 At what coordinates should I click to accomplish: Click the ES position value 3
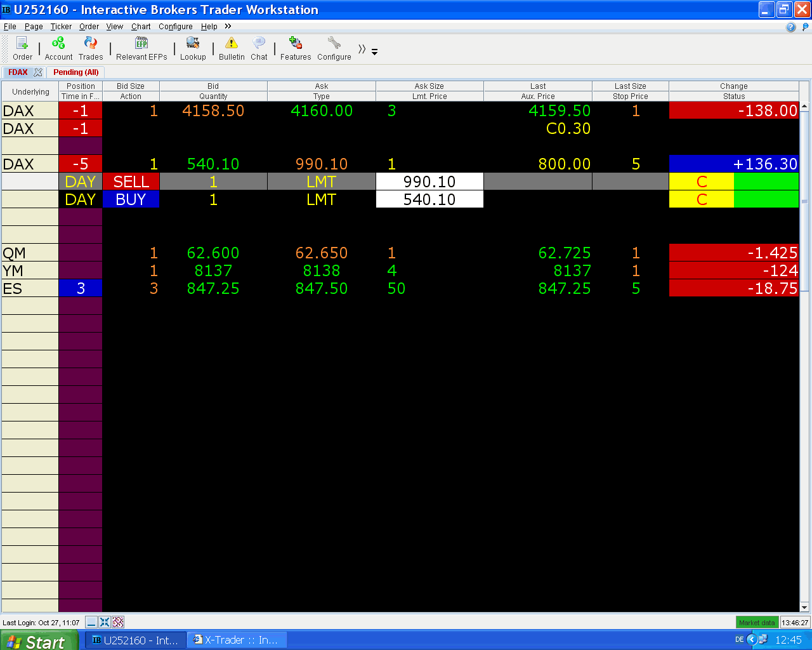[81, 288]
